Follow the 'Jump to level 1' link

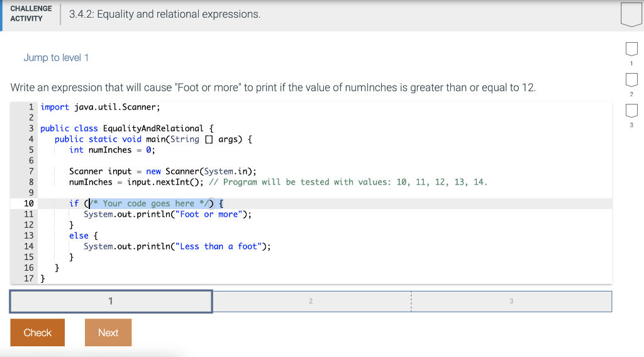pos(56,58)
